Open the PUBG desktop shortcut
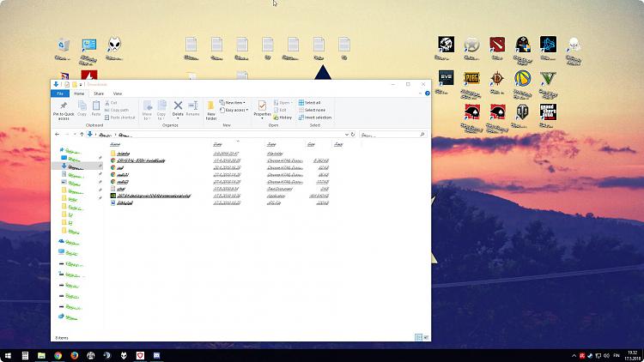Viewport: 644px width, 362px height. pos(471,78)
